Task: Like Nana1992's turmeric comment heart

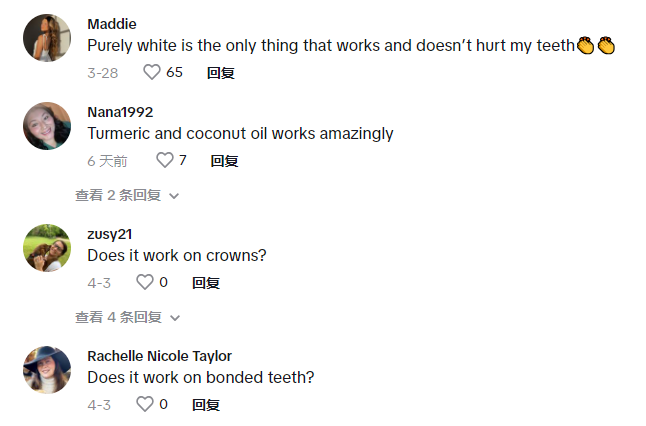Action: (x=165, y=160)
